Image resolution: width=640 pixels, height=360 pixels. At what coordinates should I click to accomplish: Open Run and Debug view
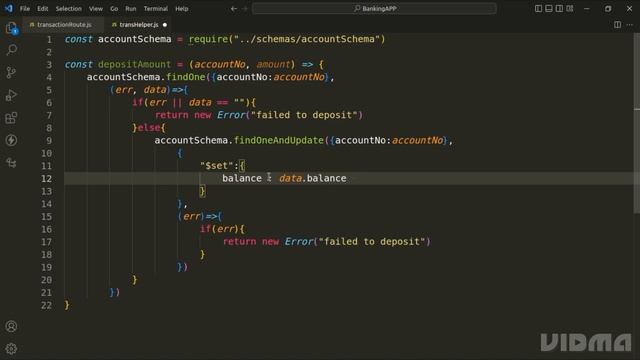pos(11,95)
